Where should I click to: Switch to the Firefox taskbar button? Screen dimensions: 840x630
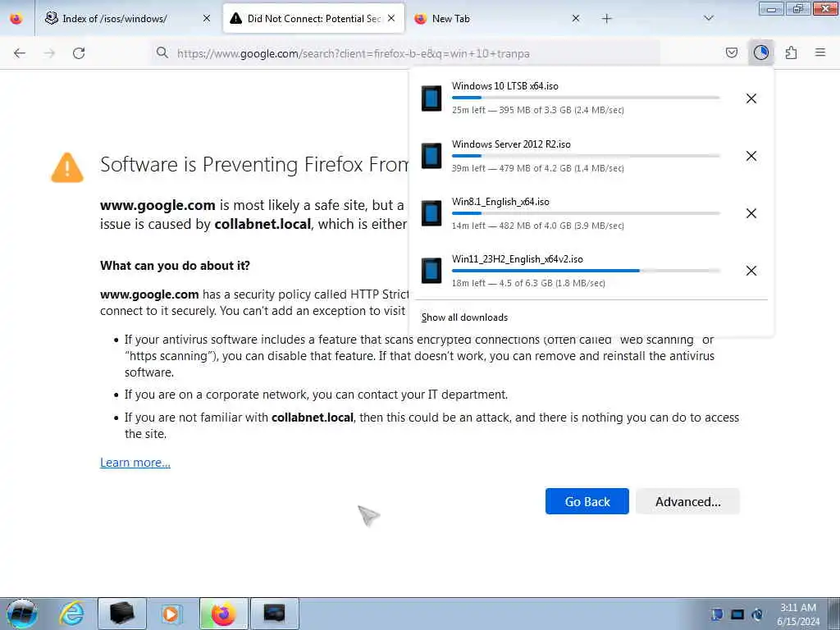pos(223,614)
